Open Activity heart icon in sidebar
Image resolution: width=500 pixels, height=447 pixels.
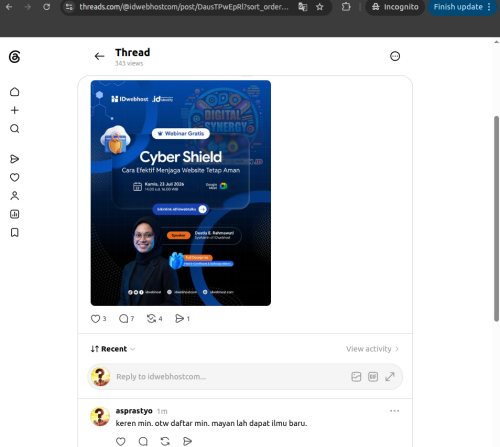(14, 177)
